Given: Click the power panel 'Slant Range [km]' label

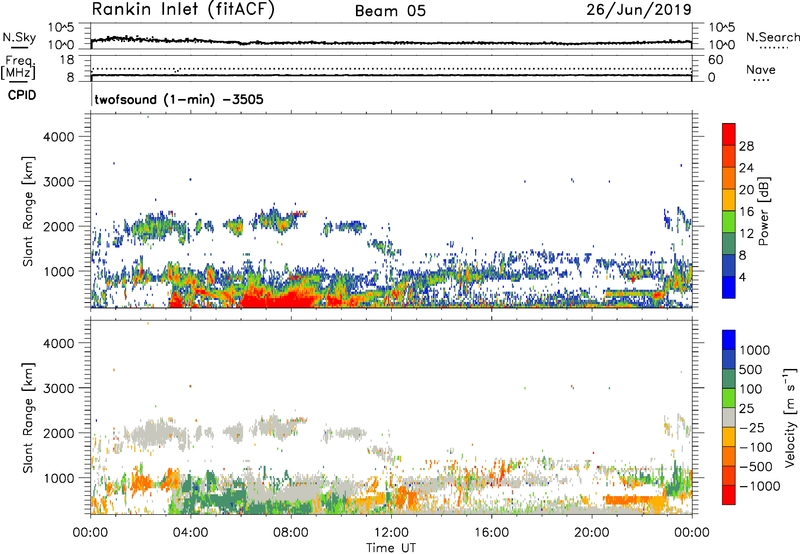Looking at the screenshot, I should click(x=28, y=212).
